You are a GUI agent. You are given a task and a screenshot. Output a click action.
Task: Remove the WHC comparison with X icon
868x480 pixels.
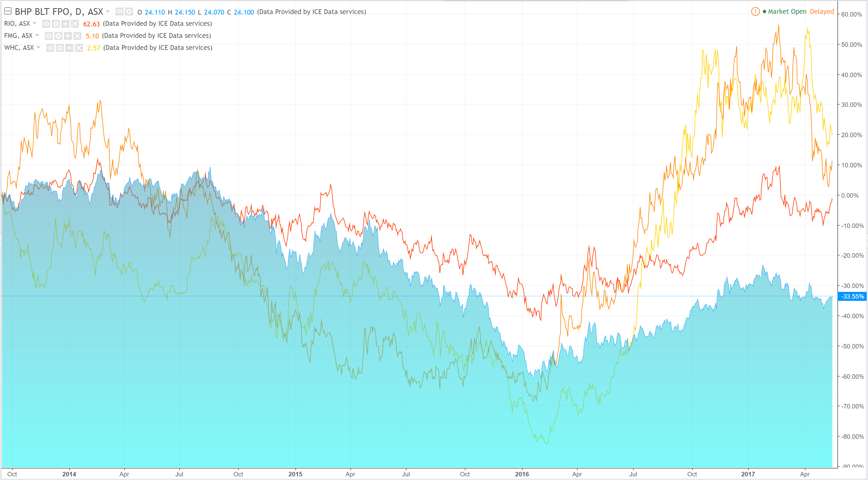click(79, 48)
